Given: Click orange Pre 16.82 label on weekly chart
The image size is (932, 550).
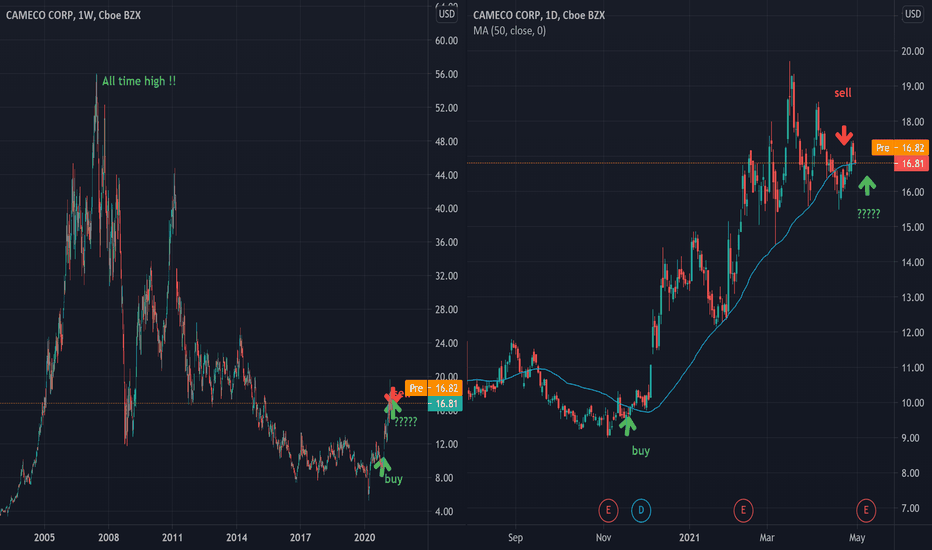Looking at the screenshot, I should coord(433,388).
